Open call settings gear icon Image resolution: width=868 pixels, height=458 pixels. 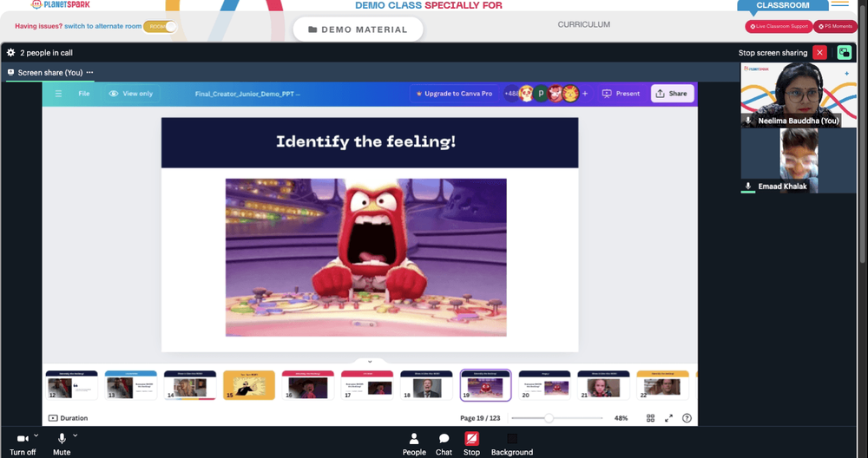click(x=10, y=53)
